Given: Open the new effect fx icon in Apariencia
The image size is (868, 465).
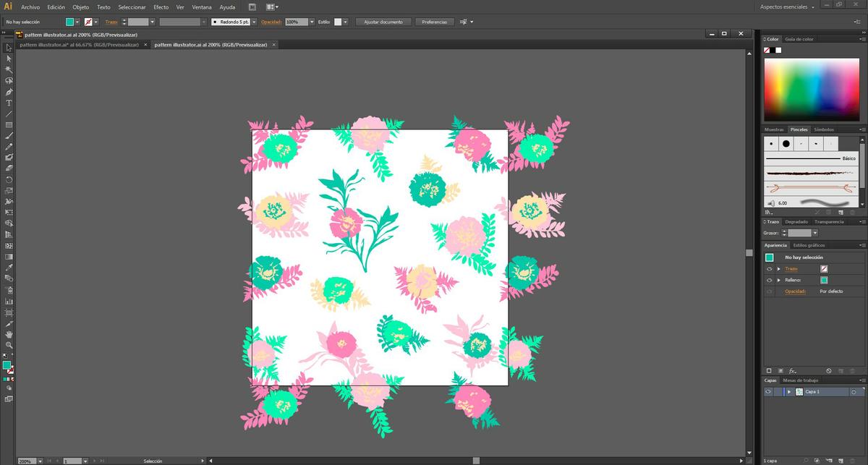Looking at the screenshot, I should click(x=792, y=370).
